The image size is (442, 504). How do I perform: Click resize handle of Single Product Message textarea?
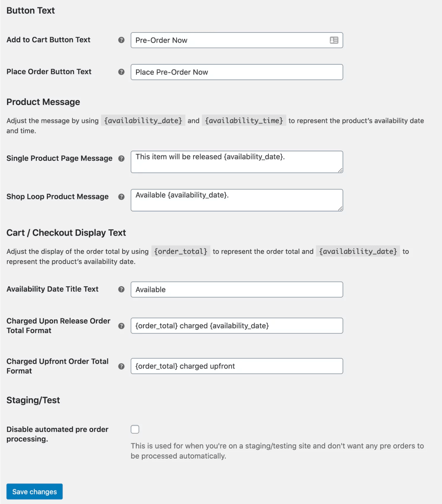[x=340, y=170]
